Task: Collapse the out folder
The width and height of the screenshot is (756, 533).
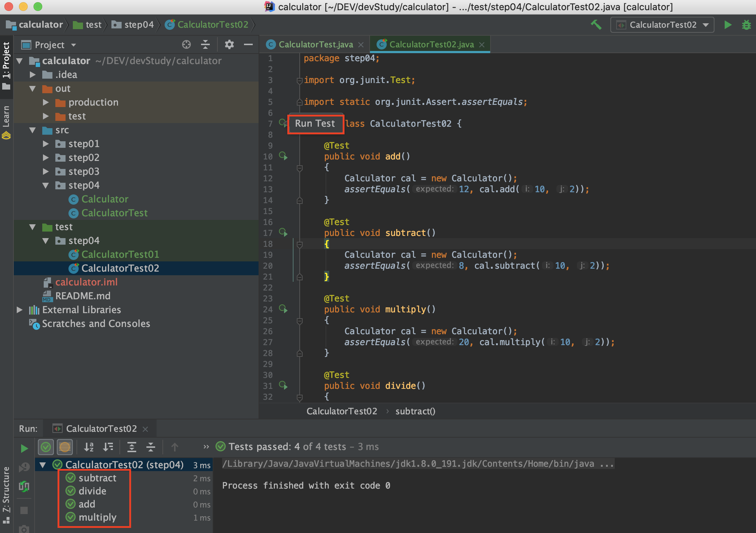Action: tap(33, 88)
